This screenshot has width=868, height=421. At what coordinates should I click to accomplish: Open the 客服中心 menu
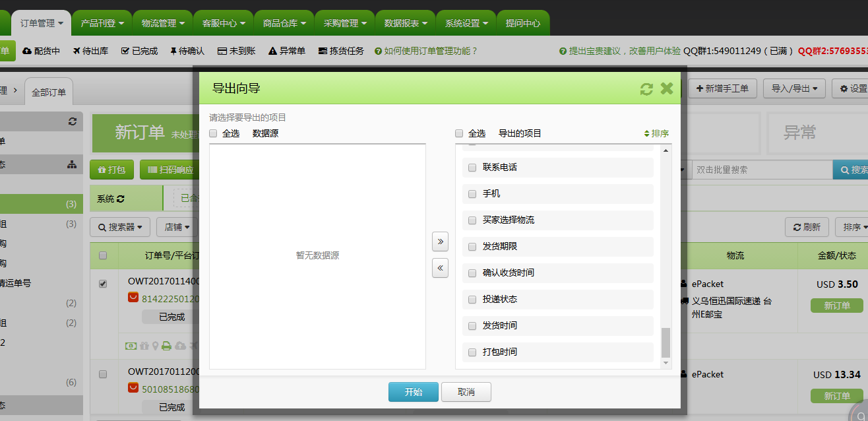coord(224,23)
